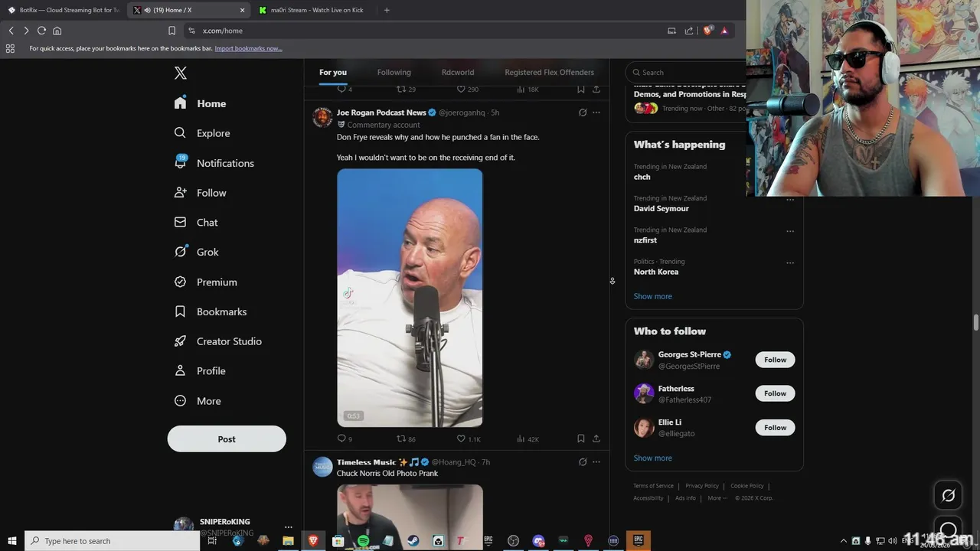The width and height of the screenshot is (980, 551).
Task: Open the Terms of Service link
Action: [x=653, y=486]
